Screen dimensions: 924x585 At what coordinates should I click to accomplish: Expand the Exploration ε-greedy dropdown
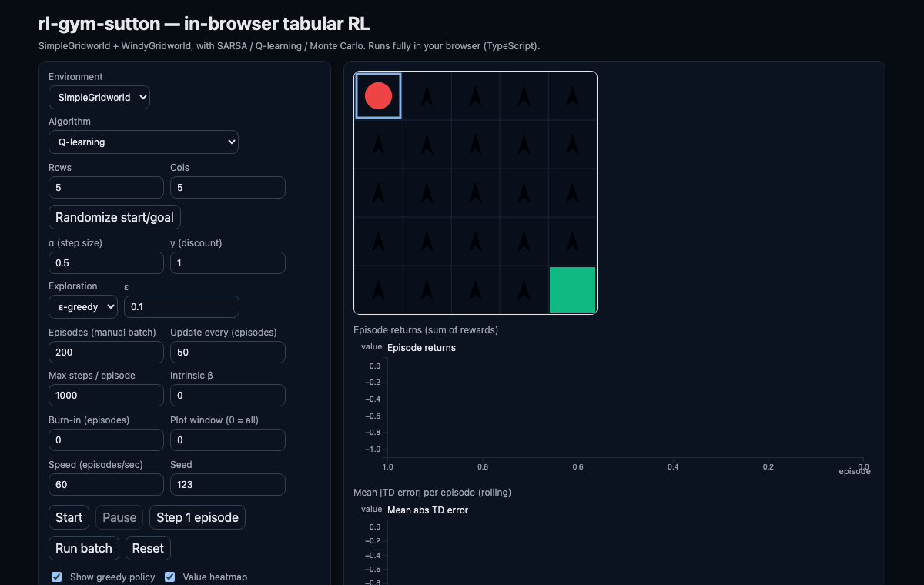click(x=83, y=307)
